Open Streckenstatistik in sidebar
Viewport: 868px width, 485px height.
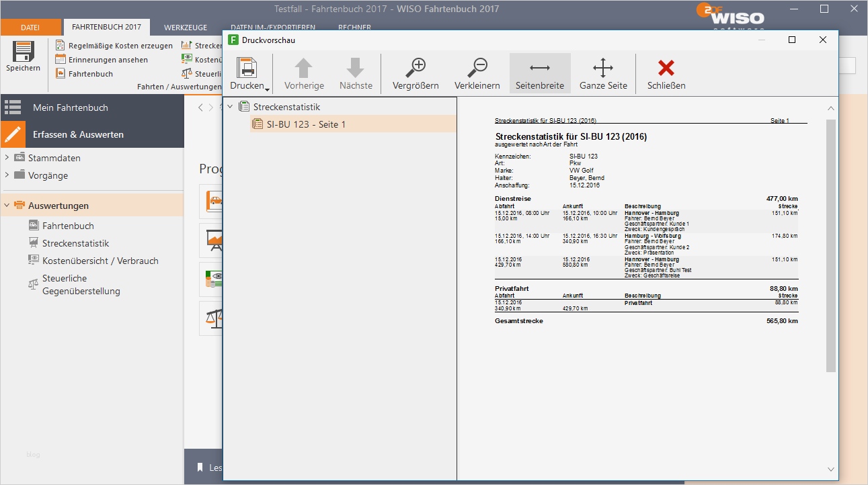75,243
